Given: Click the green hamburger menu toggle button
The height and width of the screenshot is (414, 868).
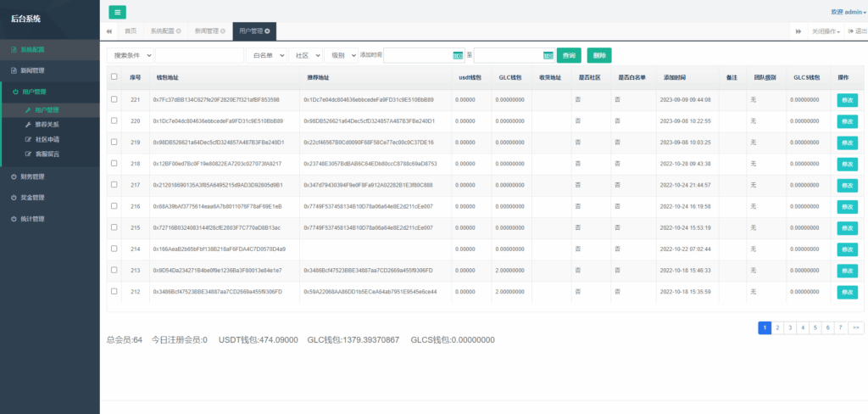Looking at the screenshot, I should click(117, 12).
